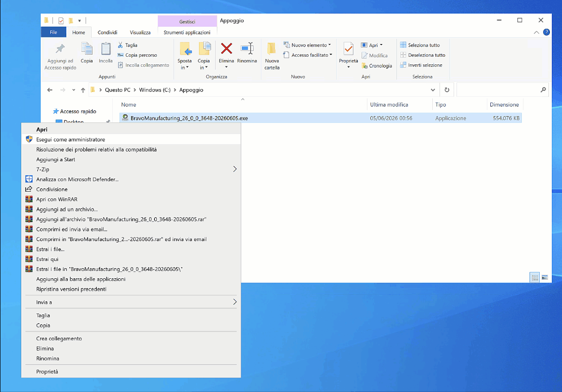Collapse the ribbon with chevron arrow

coord(536,32)
